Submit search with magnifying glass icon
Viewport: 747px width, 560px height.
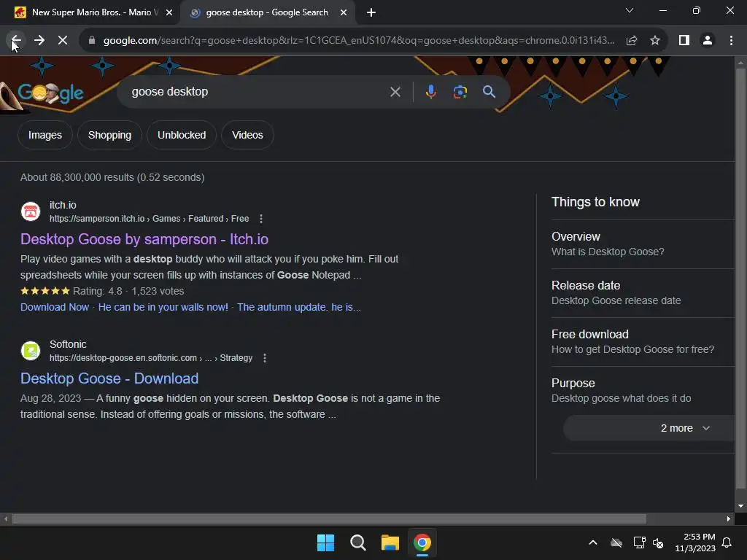(489, 92)
